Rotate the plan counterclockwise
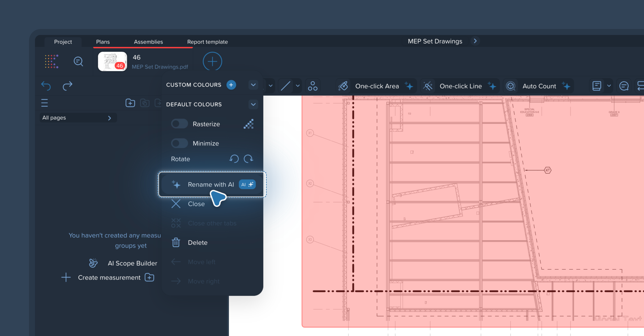Image resolution: width=644 pixels, height=336 pixels. [234, 159]
